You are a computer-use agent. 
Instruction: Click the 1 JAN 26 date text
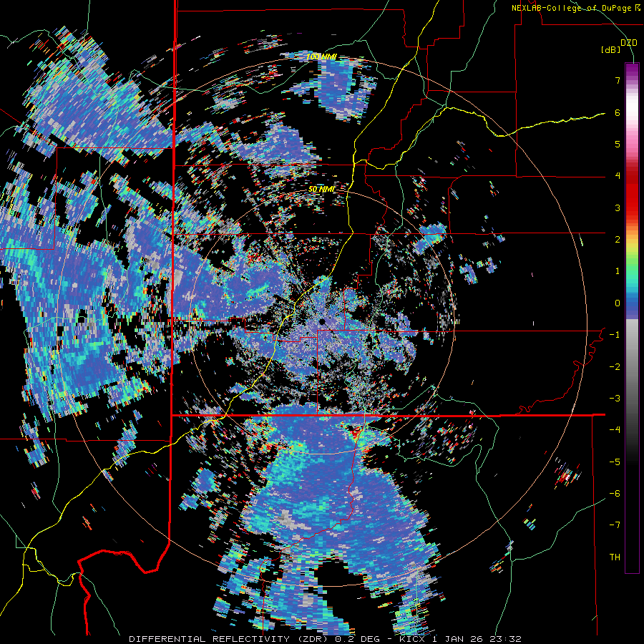point(456,639)
